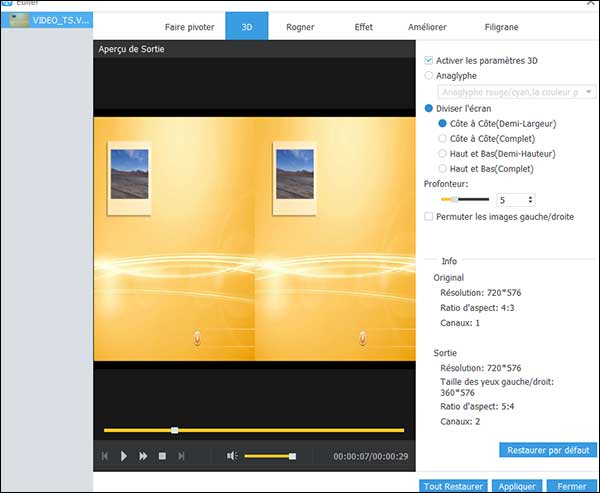Choose Côte à Côte(Complet) mode
600x493 pixels.
coord(443,139)
